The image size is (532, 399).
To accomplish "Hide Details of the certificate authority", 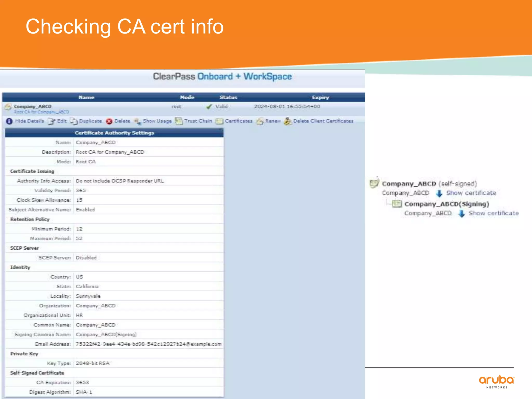I will pos(30,121).
